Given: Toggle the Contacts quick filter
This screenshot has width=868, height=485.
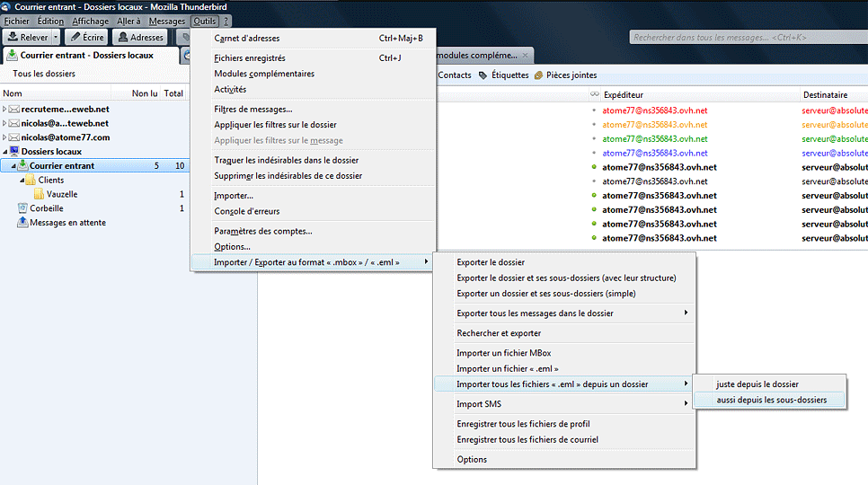Looking at the screenshot, I should click(x=454, y=75).
